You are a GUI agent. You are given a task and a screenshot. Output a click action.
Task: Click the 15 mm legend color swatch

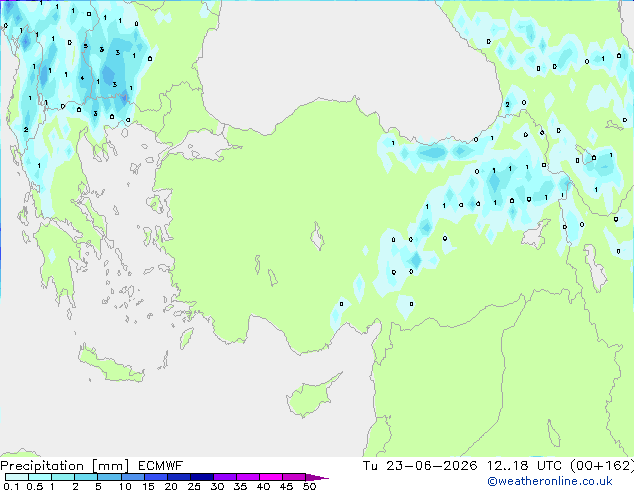pos(155,477)
